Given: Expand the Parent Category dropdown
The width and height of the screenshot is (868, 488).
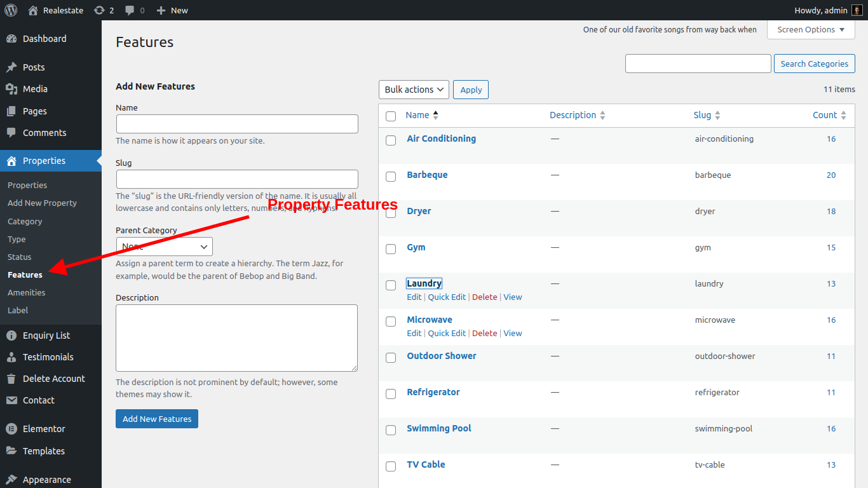Looking at the screenshot, I should [x=164, y=247].
